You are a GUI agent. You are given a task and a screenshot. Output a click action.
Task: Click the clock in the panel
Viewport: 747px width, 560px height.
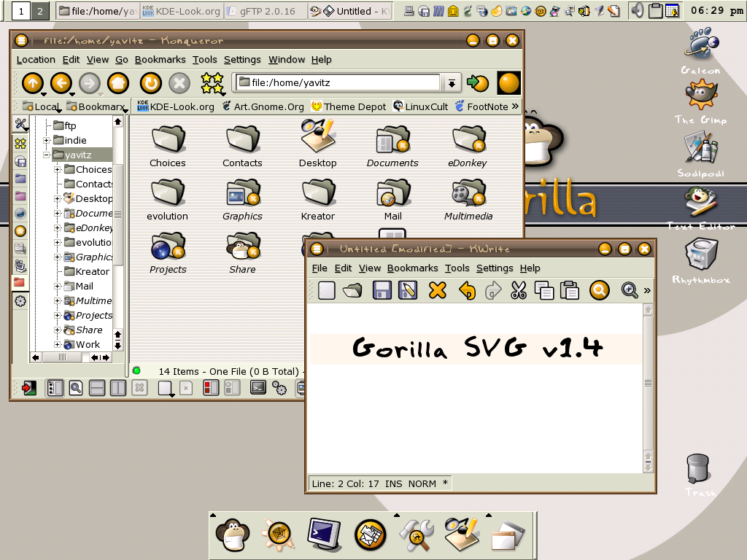coord(716,10)
